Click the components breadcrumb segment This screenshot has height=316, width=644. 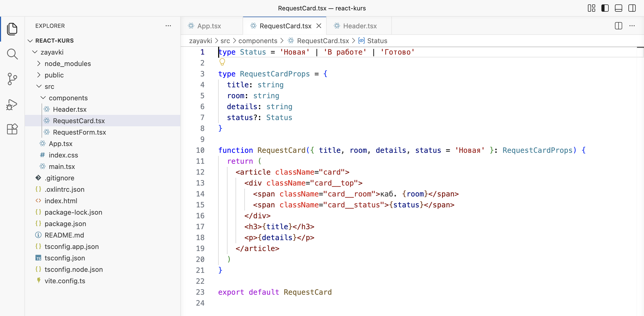pyautogui.click(x=258, y=41)
